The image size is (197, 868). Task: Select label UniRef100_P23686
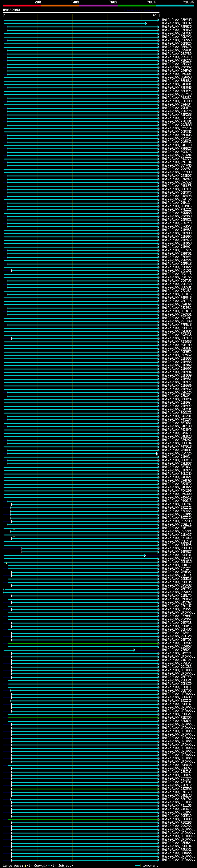[x=176, y=342]
